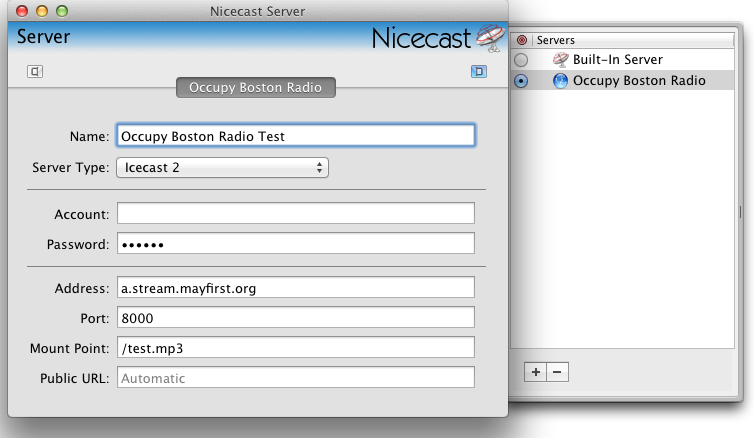Viewport: 754px width, 438px height.
Task: Add a new server with plus button
Action: (536, 372)
